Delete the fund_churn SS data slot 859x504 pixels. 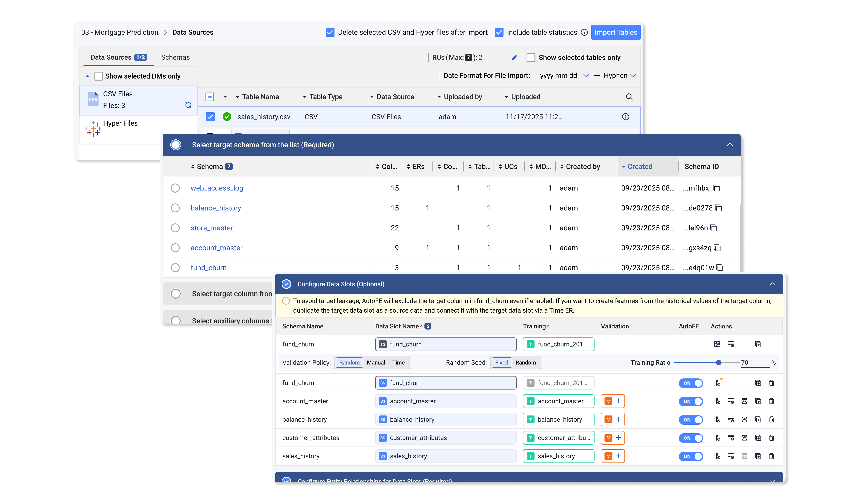click(x=772, y=383)
